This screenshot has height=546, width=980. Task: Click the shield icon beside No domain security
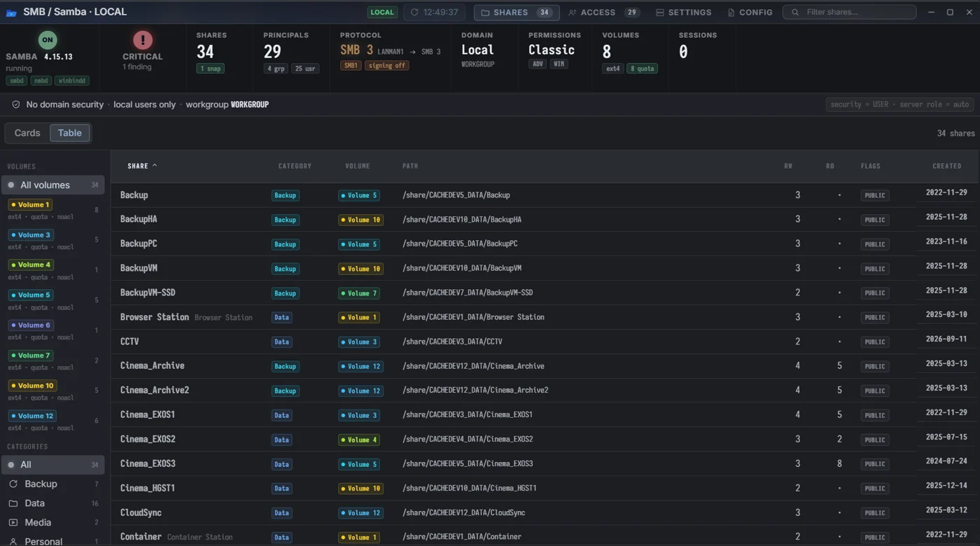16,104
